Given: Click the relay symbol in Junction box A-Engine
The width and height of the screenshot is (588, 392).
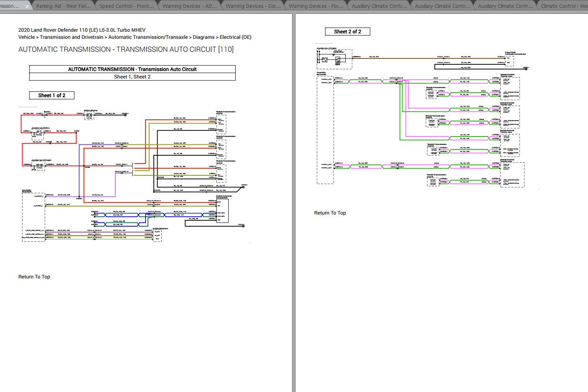Looking at the screenshot, I should point(338,60).
